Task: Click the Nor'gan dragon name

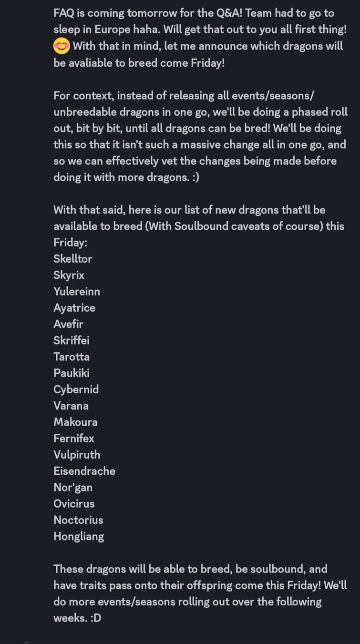Action: (73, 487)
